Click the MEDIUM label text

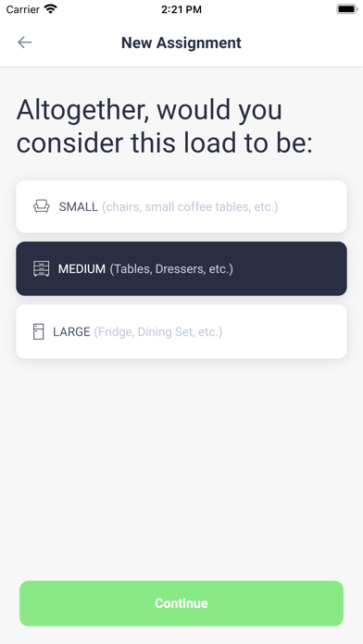(81, 269)
